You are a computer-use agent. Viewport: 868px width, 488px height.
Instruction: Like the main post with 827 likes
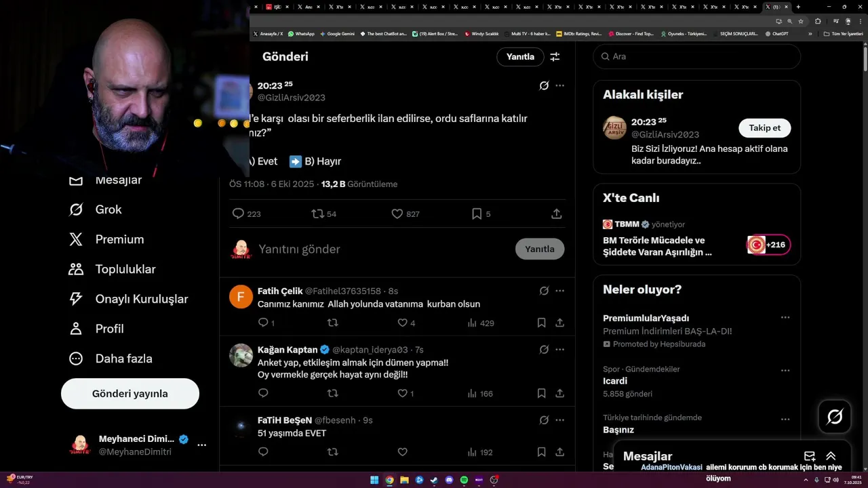coord(406,213)
